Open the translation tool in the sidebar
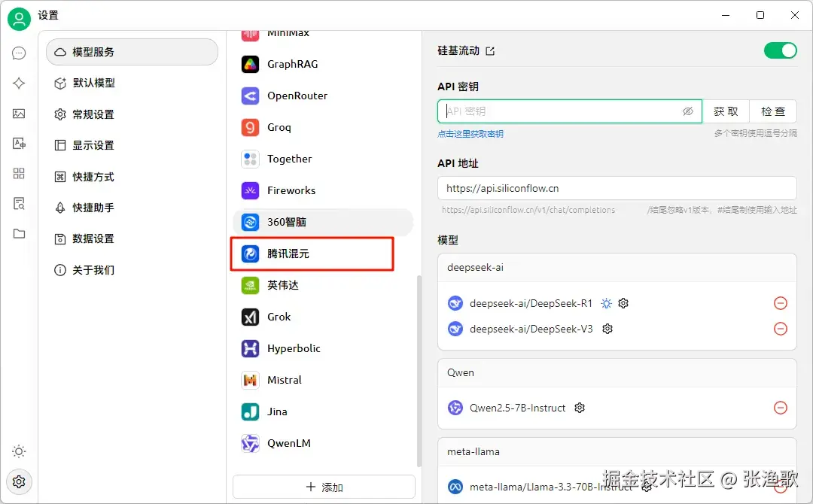813x504 pixels. click(x=19, y=144)
